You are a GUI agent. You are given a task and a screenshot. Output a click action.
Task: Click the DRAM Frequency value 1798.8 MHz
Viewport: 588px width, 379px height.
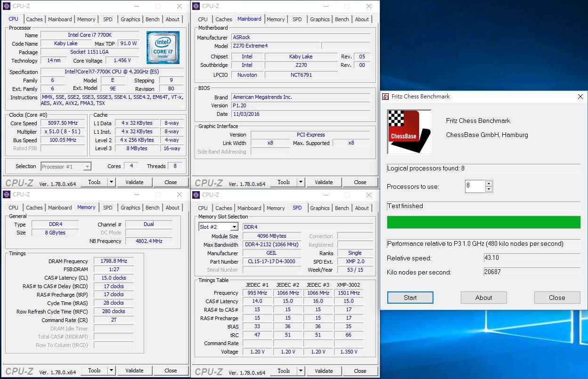(x=114, y=261)
